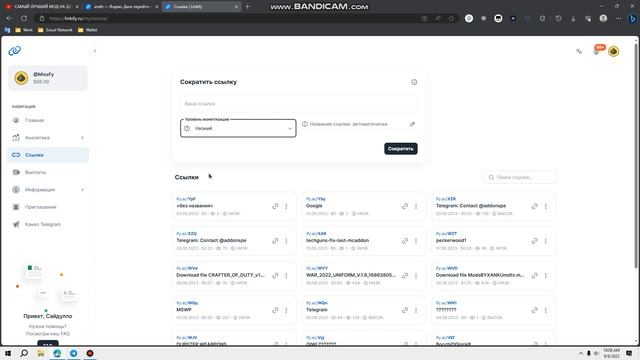
Task: Open the Wallet bookmarks folder
Action: pyautogui.click(x=87, y=30)
